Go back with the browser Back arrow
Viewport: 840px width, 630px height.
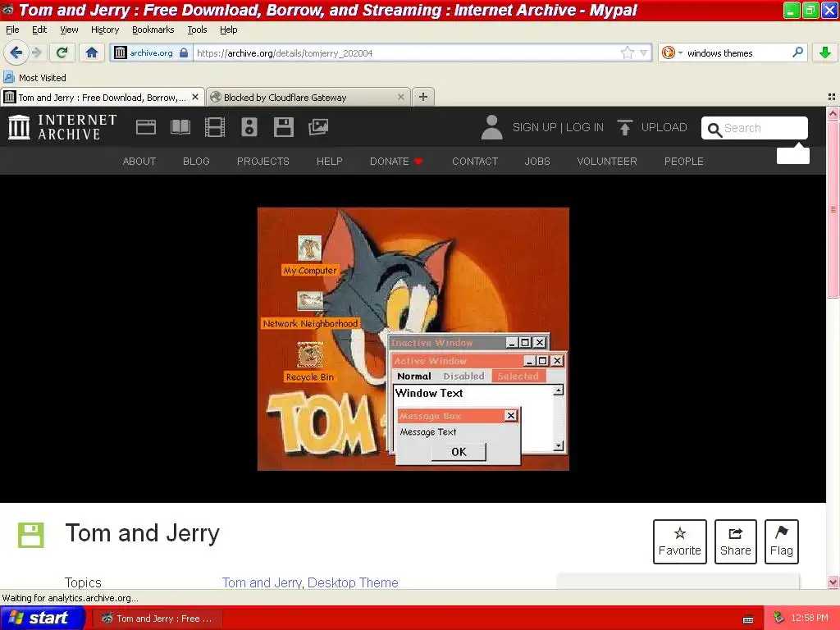[16, 52]
